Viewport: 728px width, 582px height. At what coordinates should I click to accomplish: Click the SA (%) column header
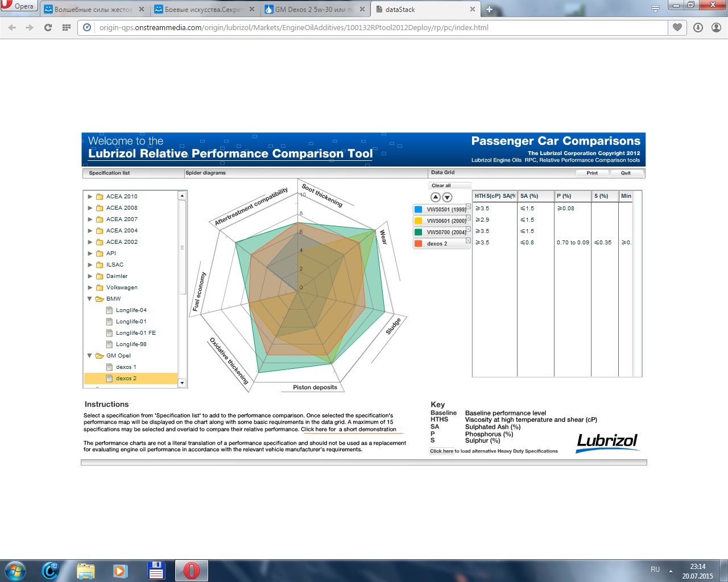click(536, 196)
